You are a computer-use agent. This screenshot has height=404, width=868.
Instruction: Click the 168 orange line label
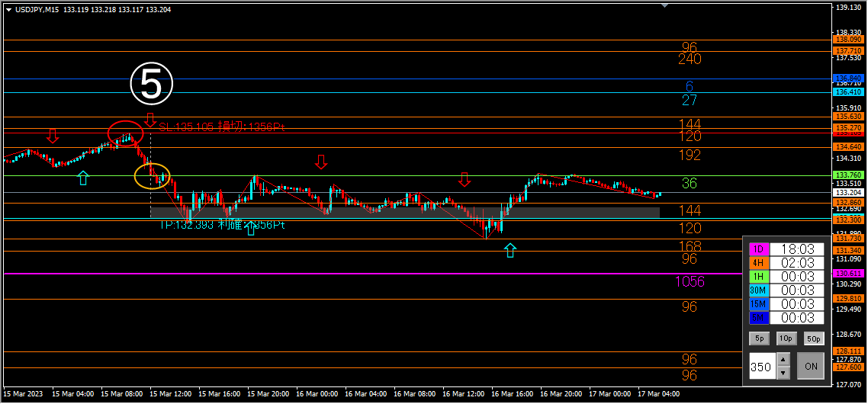tap(690, 246)
